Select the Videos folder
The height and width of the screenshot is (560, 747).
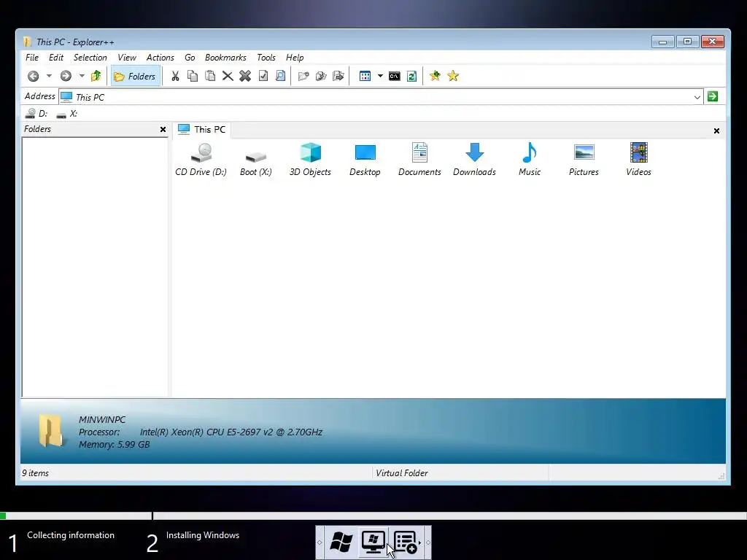coord(638,160)
